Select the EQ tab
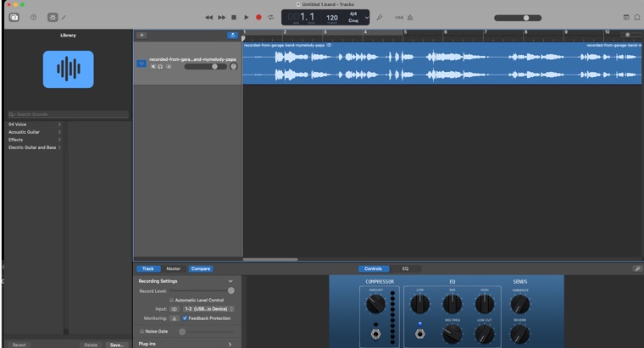Screen dimensions: 644x348 pyautogui.click(x=405, y=268)
